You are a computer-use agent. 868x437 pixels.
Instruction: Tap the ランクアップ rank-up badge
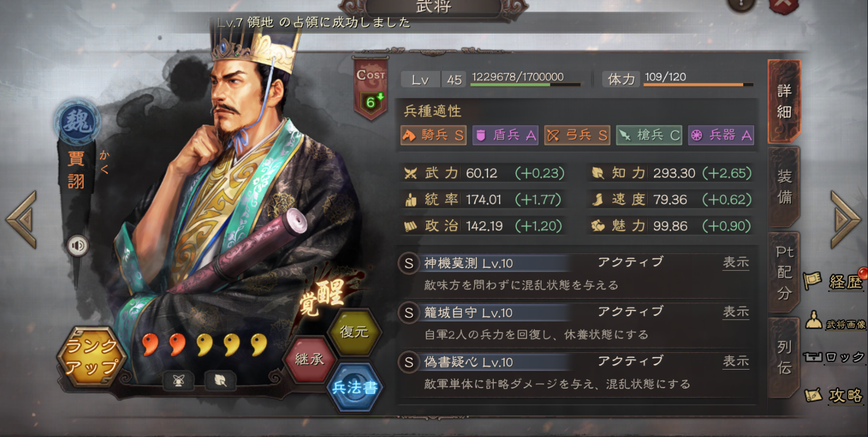[x=91, y=357]
